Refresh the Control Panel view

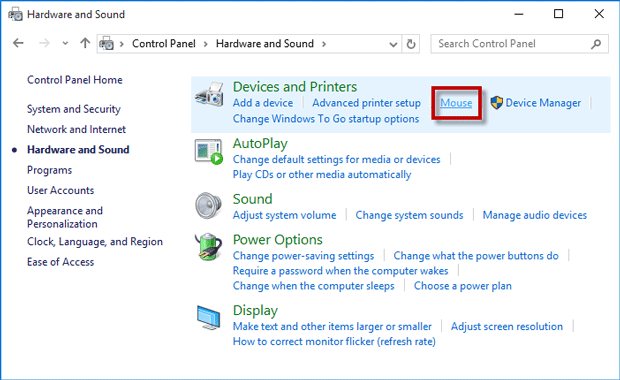point(411,44)
